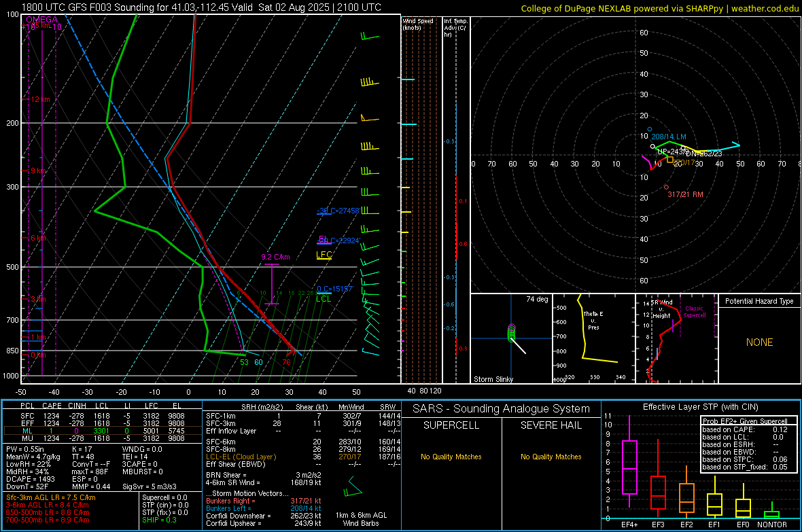Click the '317/21 RM' hodograph label
Image resolution: width=802 pixels, height=532 pixels.
[x=685, y=194]
